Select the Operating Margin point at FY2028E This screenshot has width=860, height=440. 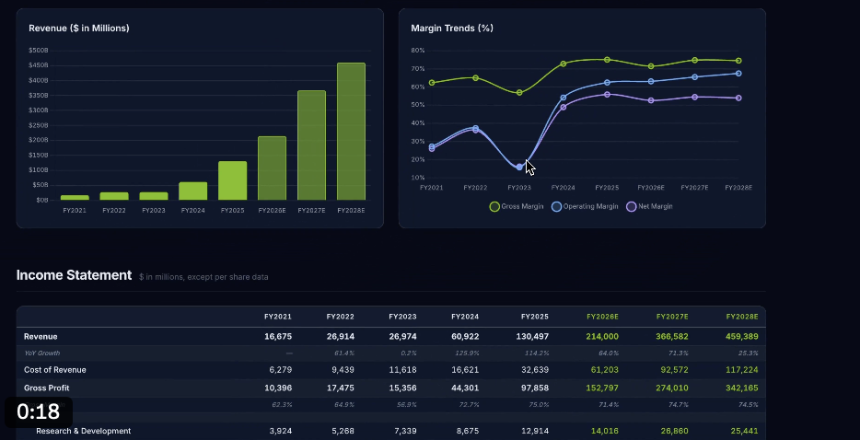click(738, 73)
